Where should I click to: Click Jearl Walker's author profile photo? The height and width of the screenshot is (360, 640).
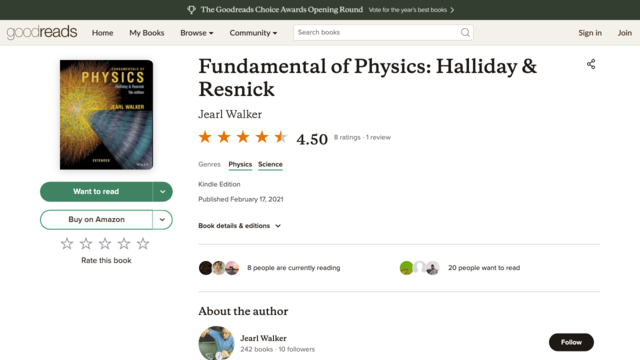point(216,343)
